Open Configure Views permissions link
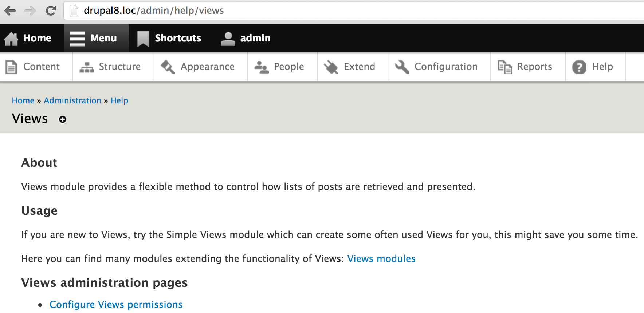644x313 pixels. (x=116, y=305)
